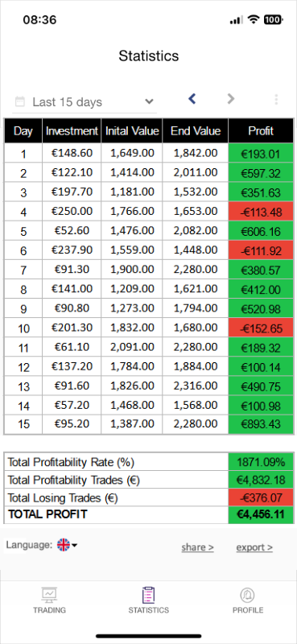Open the language selector arrow
The height and width of the screenshot is (644, 297).
[x=75, y=546]
